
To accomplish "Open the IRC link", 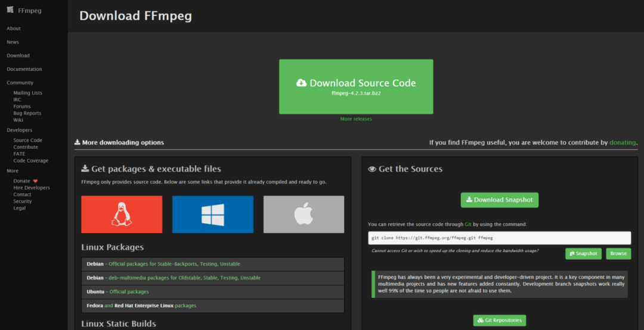I will (x=17, y=99).
